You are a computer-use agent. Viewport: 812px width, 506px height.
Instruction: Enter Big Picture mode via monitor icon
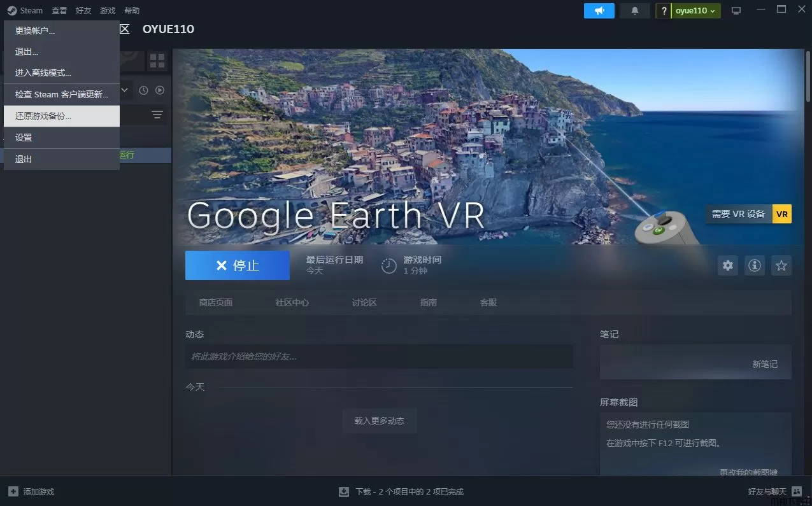[736, 10]
